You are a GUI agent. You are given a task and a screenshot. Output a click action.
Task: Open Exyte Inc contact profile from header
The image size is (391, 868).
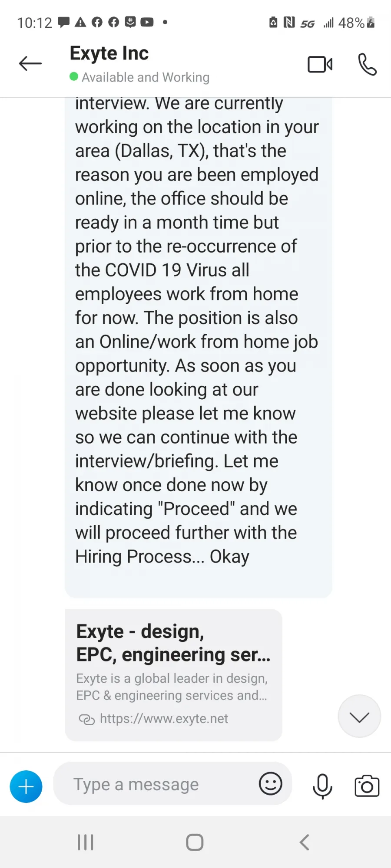click(x=109, y=53)
